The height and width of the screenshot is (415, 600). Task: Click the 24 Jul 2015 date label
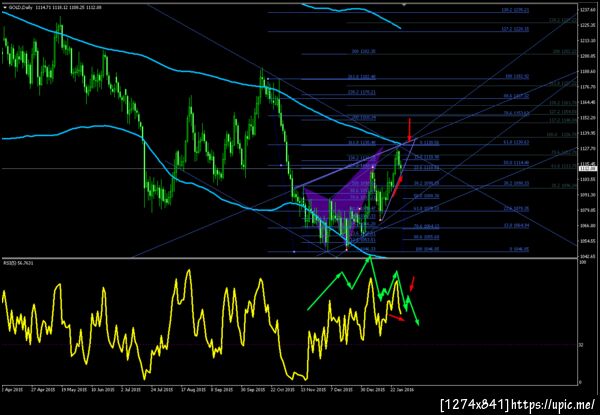pyautogui.click(x=161, y=390)
